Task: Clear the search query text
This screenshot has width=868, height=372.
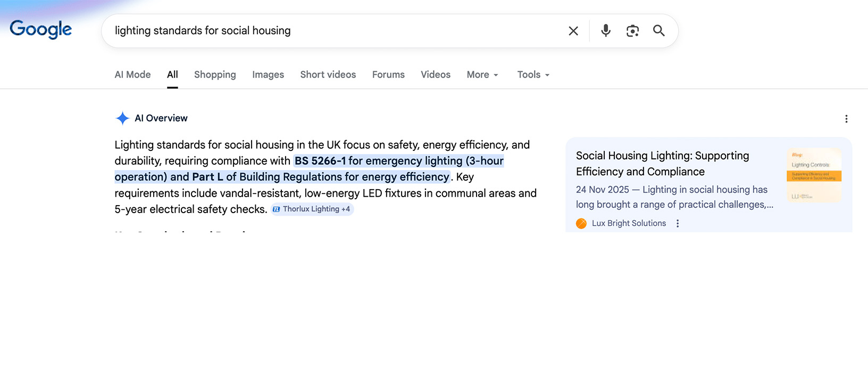Action: 573,31
